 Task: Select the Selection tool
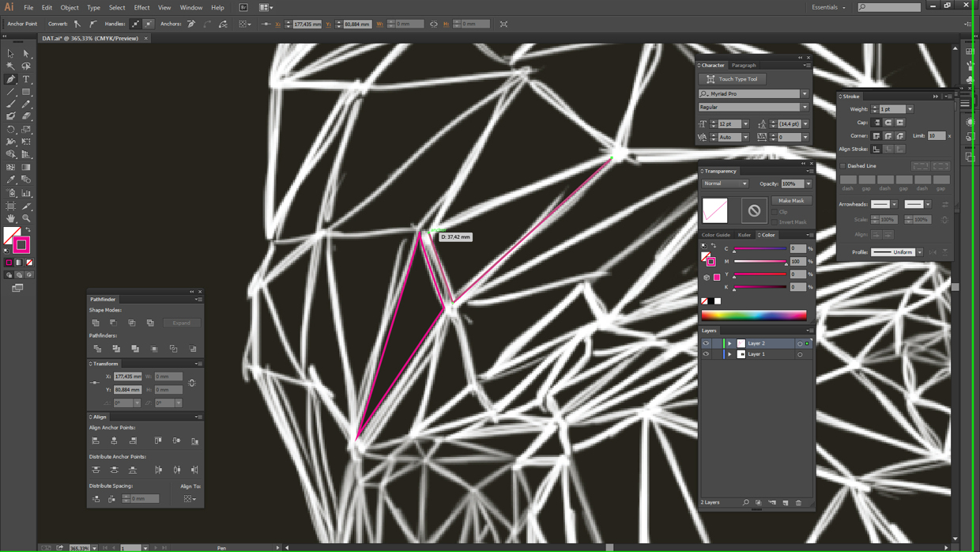pyautogui.click(x=10, y=53)
